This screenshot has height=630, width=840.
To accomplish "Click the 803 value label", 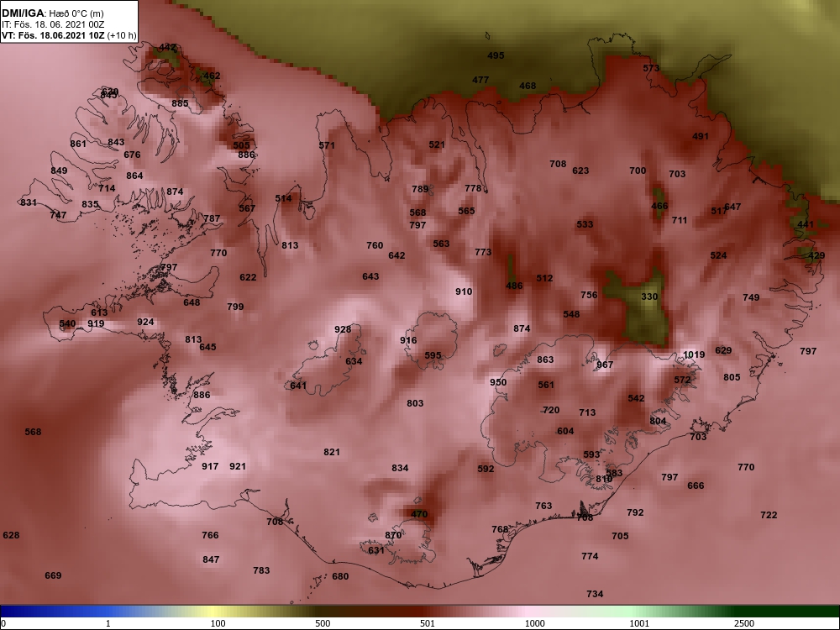I will pyautogui.click(x=415, y=403).
